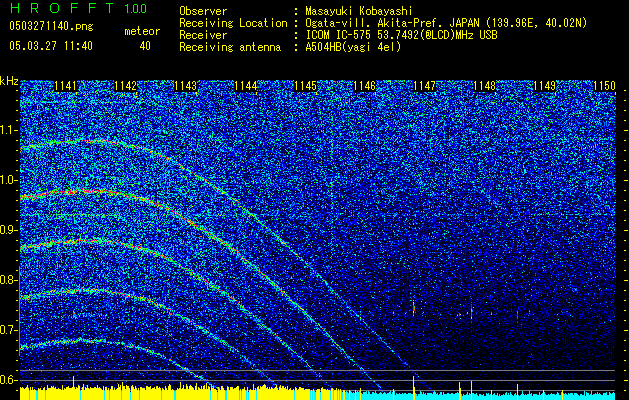Image resolution: width=629 pixels, height=400 pixels.
Task: Click the 'Receiving Location' label
Action: (233, 23)
